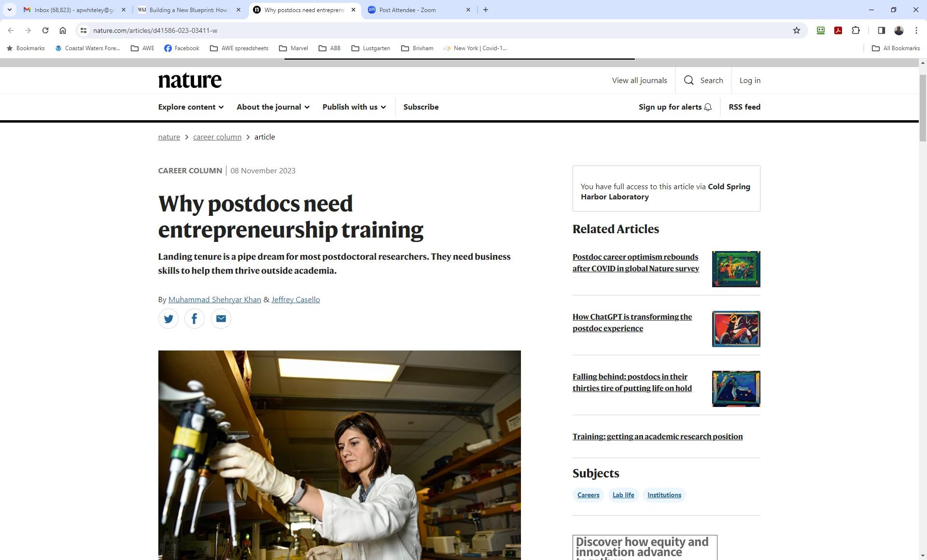Click the Subscribe link
The image size is (927, 560).
pyautogui.click(x=421, y=107)
